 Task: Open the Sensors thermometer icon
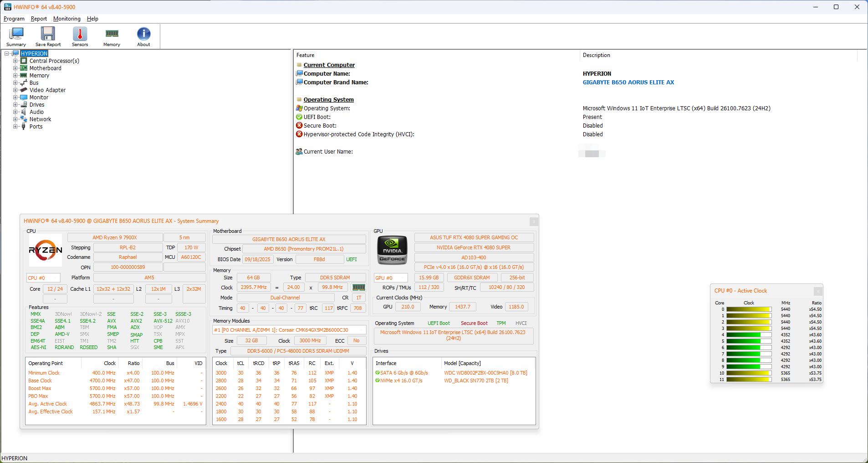(x=80, y=34)
